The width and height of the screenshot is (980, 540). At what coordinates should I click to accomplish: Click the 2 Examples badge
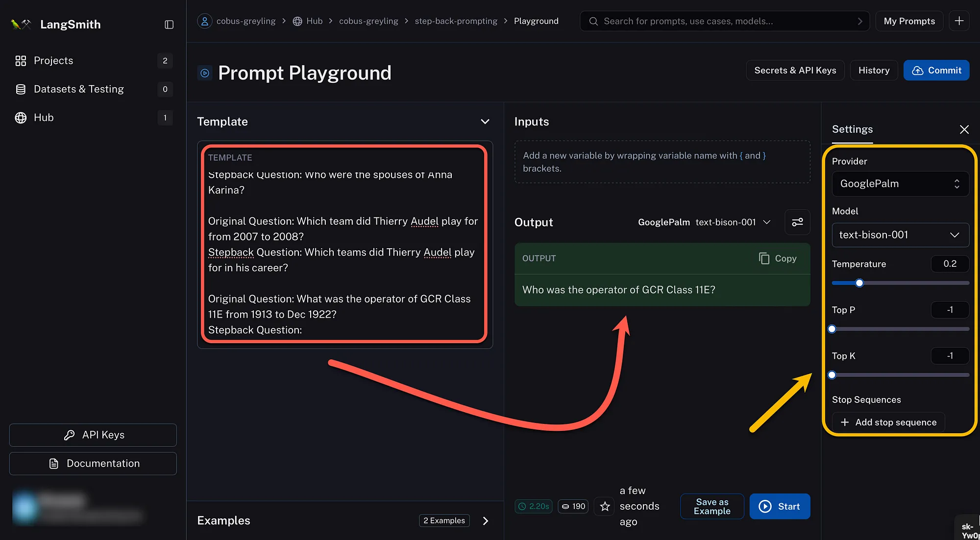444,520
